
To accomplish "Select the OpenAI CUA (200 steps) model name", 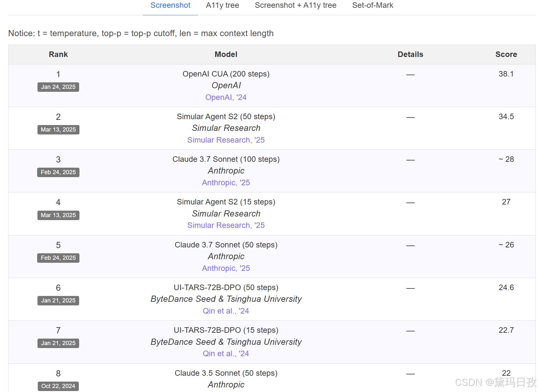I will point(226,74).
